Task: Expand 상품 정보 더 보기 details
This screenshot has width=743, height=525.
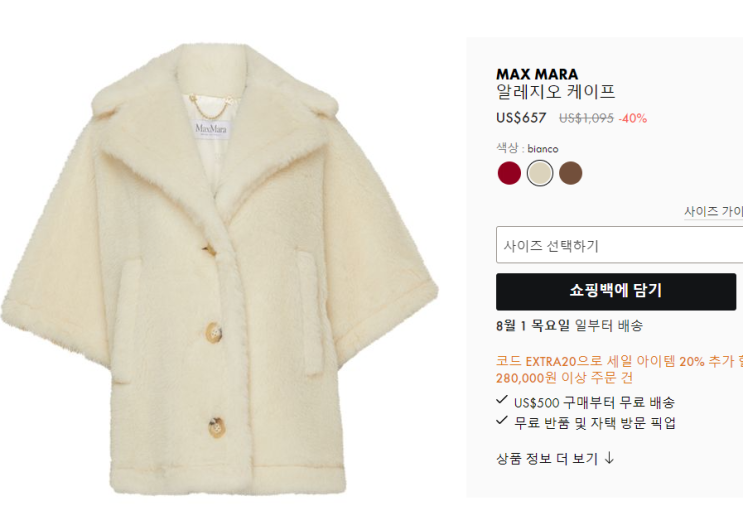Action: (x=555, y=458)
